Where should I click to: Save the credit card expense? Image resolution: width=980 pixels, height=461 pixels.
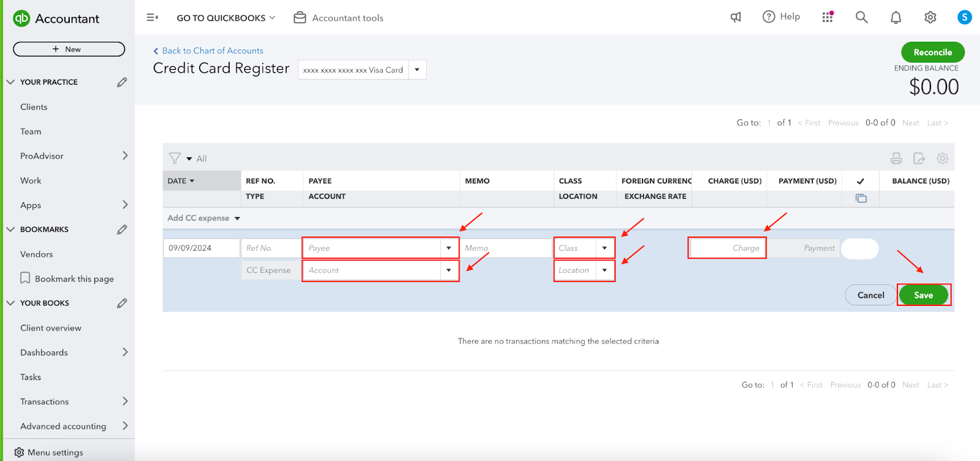pos(924,295)
